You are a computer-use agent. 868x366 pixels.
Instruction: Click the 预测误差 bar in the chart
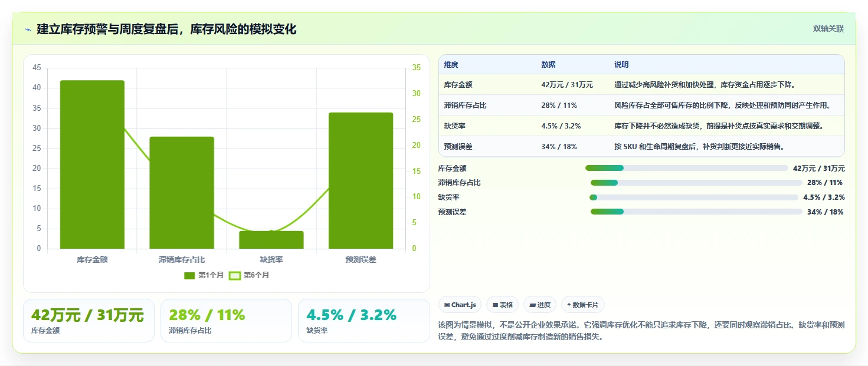click(x=361, y=180)
